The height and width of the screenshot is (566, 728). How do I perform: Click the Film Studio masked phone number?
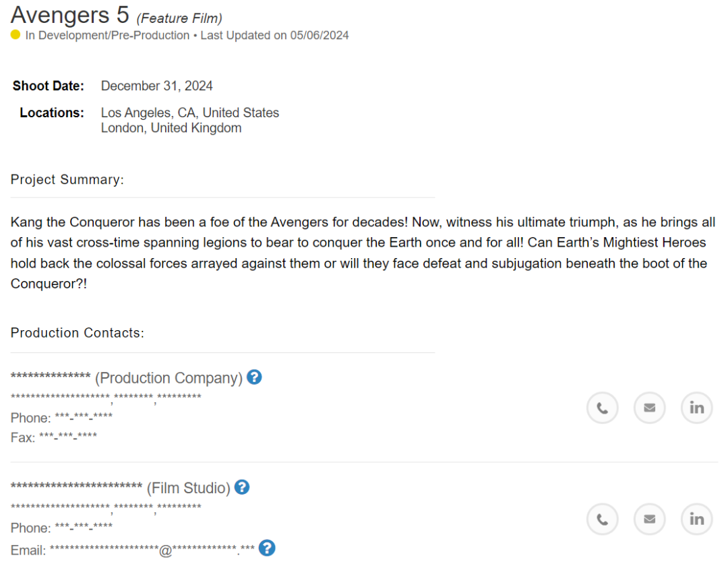[84, 527]
